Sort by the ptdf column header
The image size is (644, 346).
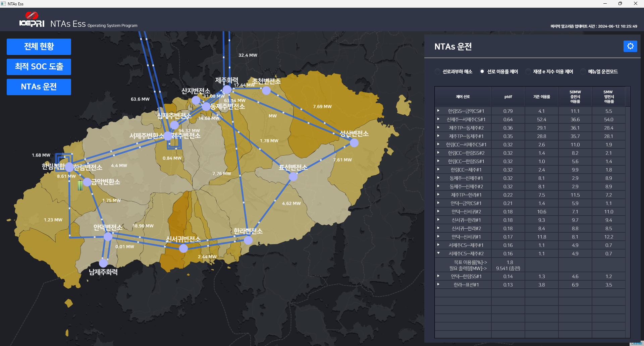[508, 97]
